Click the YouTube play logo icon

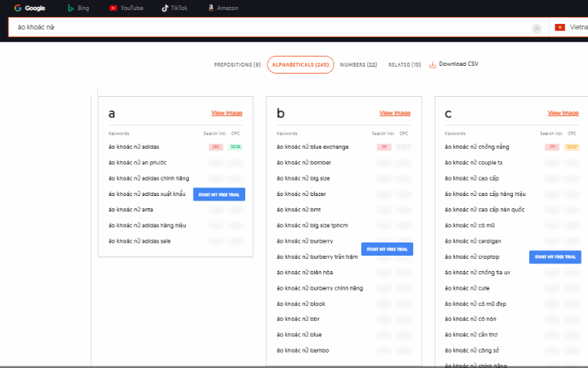(x=113, y=8)
